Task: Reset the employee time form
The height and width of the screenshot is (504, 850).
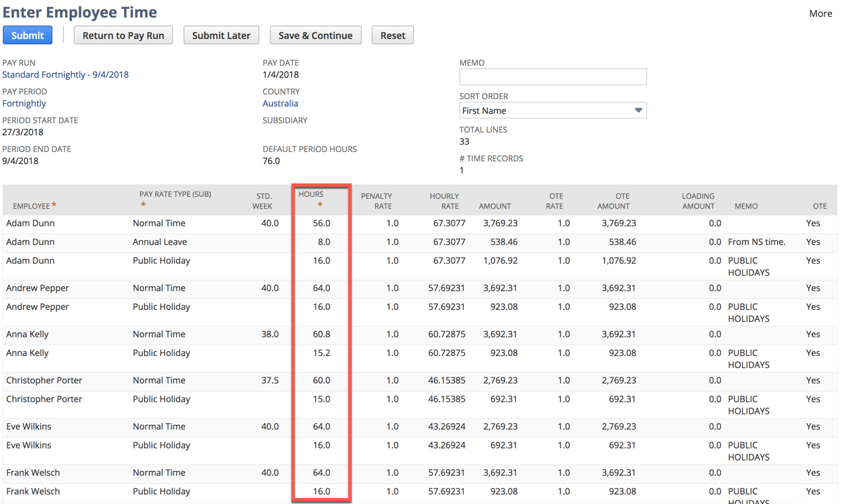Action: click(x=393, y=35)
